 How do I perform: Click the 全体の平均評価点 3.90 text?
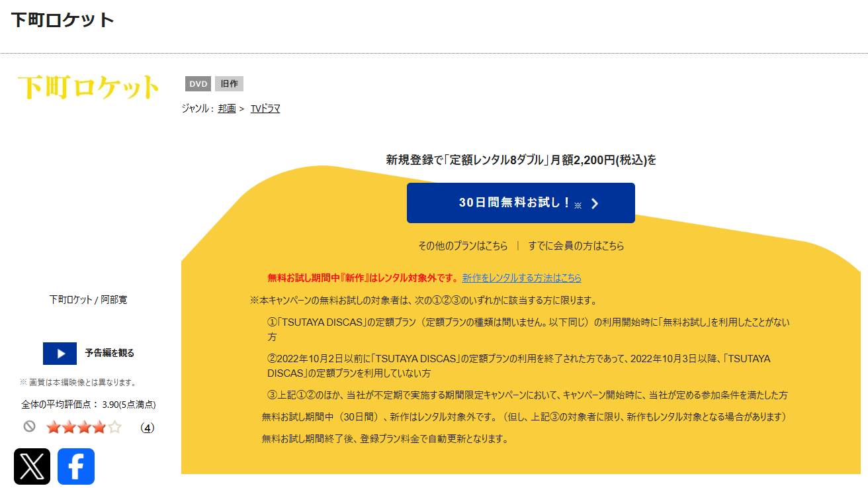[x=89, y=405]
